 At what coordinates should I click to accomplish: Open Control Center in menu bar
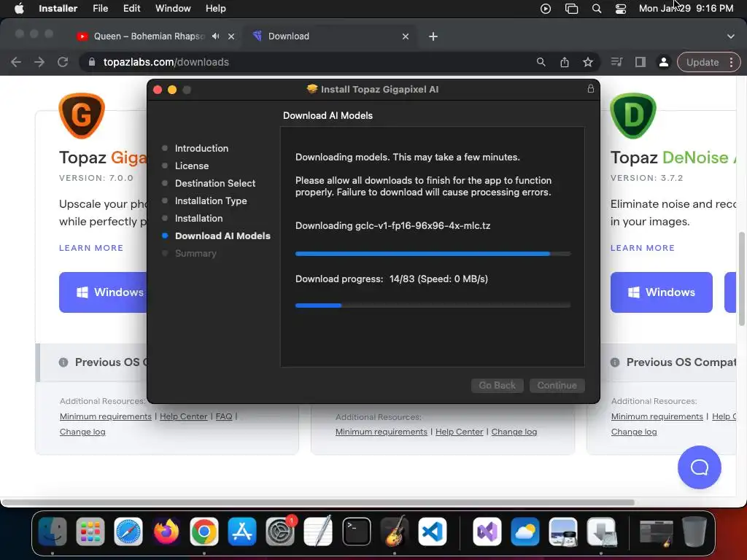pos(621,9)
